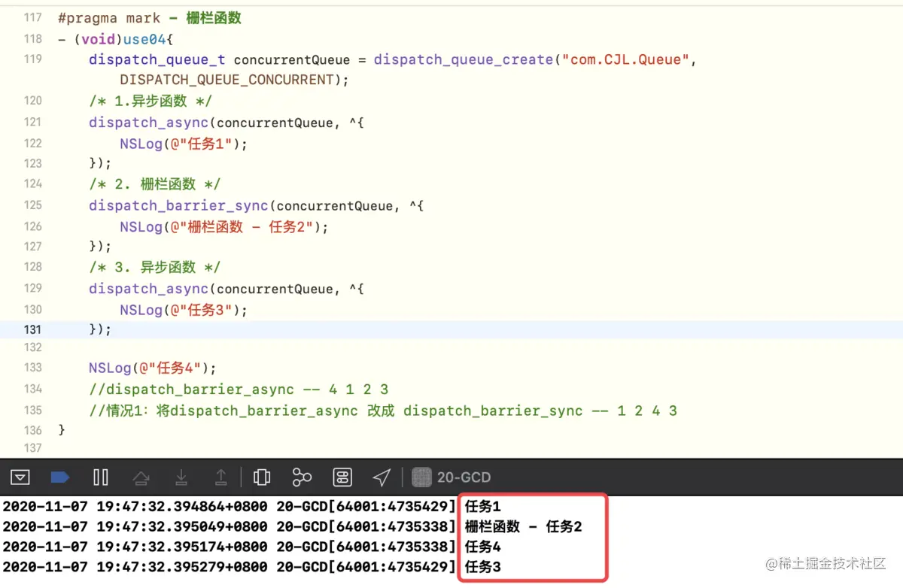Click console output "栅栏函数 - 任务2"
Viewport: 903px width, 588px height.
(x=524, y=526)
